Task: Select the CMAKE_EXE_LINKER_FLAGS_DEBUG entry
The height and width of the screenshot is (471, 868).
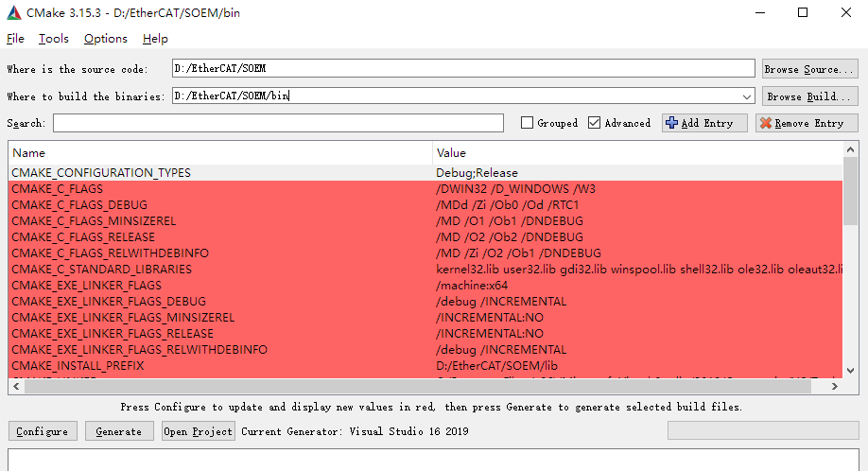Action: pyautogui.click(x=109, y=301)
